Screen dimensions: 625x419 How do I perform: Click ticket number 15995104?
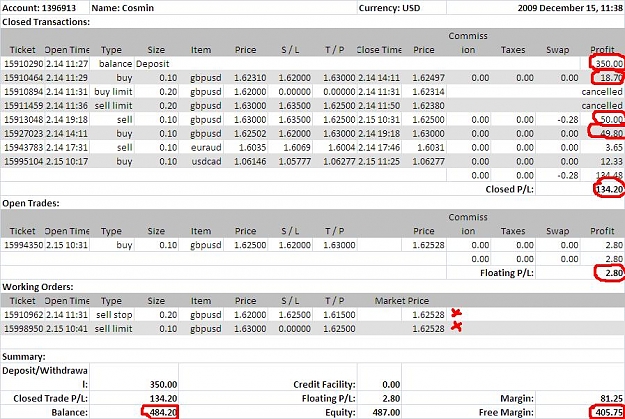pyautogui.click(x=24, y=161)
